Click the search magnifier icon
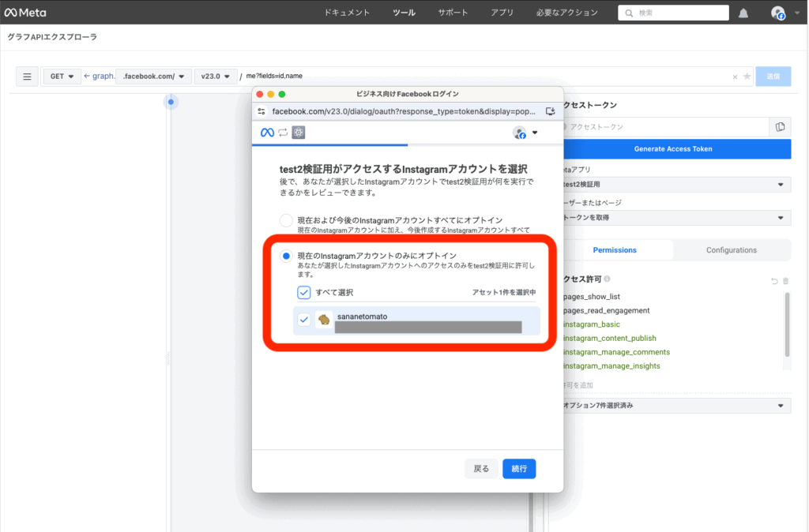809x532 pixels. tap(628, 13)
